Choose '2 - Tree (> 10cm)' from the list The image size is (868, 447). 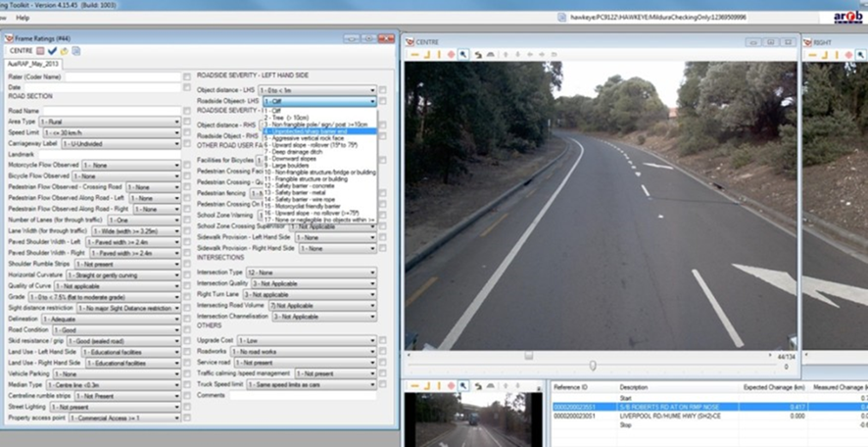(x=320, y=118)
